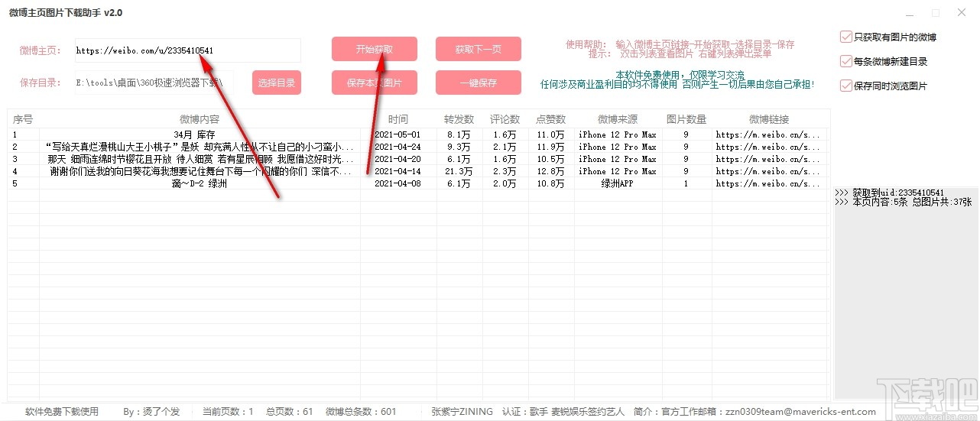The width and height of the screenshot is (980, 421).
Task: Click date cell 2021-04-24
Action: click(398, 147)
